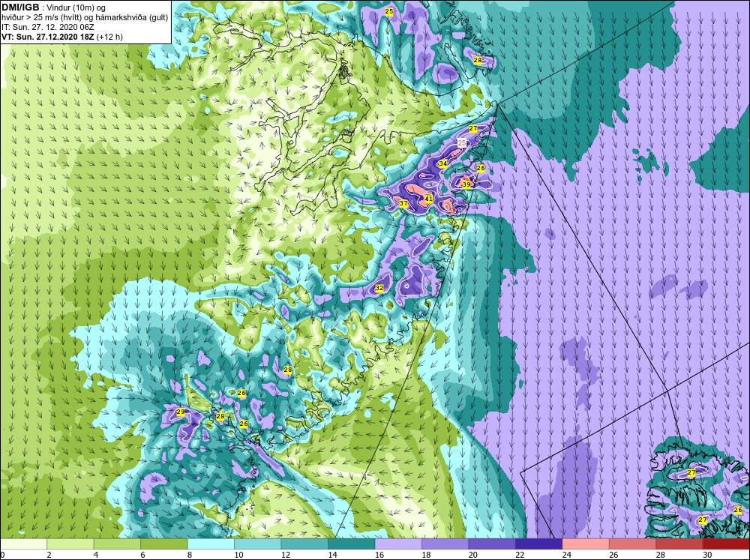Viewport: 750px width, 560px height.
Task: Click the purple legend swatch for 18–20 m/s
Action: pyautogui.click(x=445, y=544)
